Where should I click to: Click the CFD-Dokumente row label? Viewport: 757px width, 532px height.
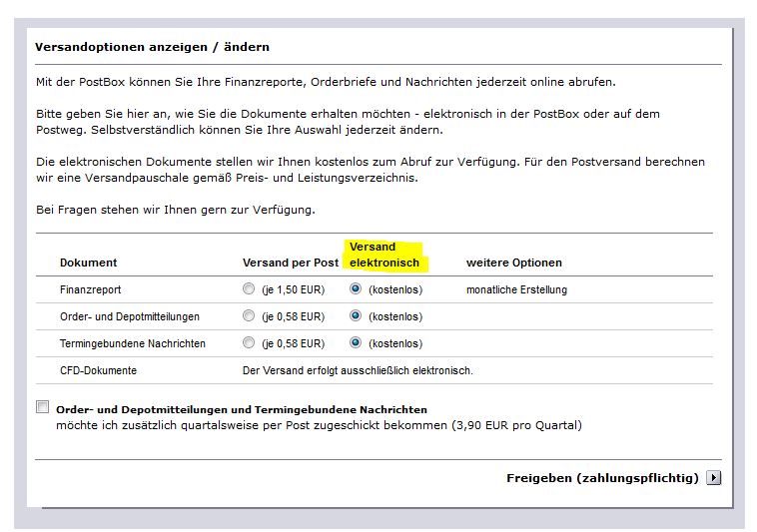point(99,371)
